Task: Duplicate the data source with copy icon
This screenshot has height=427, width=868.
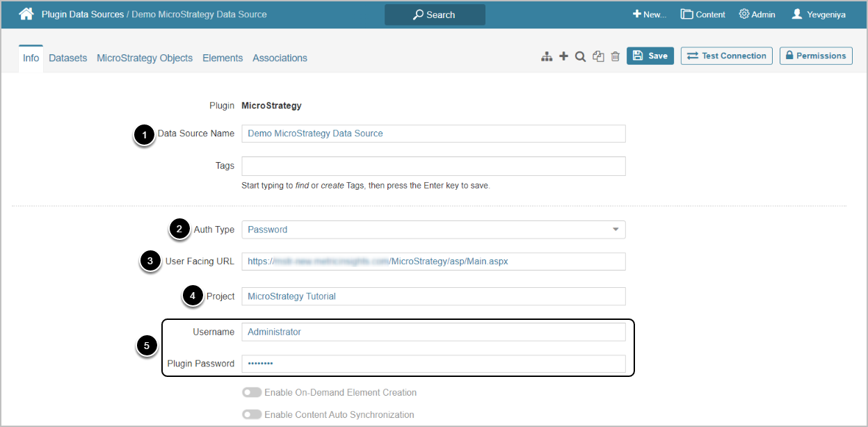Action: [x=598, y=56]
